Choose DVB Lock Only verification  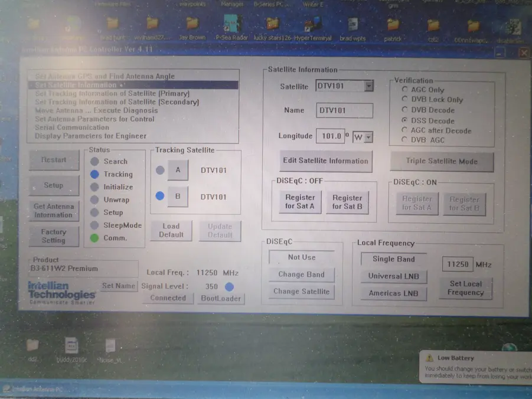pyautogui.click(x=404, y=100)
